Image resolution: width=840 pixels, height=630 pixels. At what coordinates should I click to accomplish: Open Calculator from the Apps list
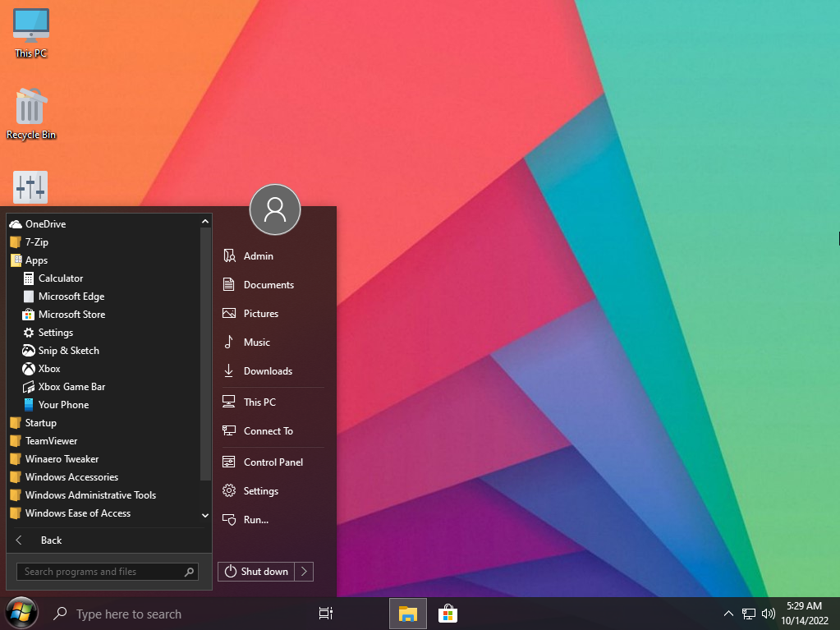click(x=60, y=278)
